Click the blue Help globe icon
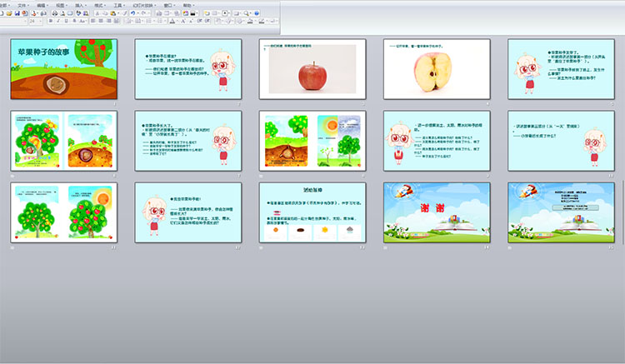 click(x=257, y=13)
